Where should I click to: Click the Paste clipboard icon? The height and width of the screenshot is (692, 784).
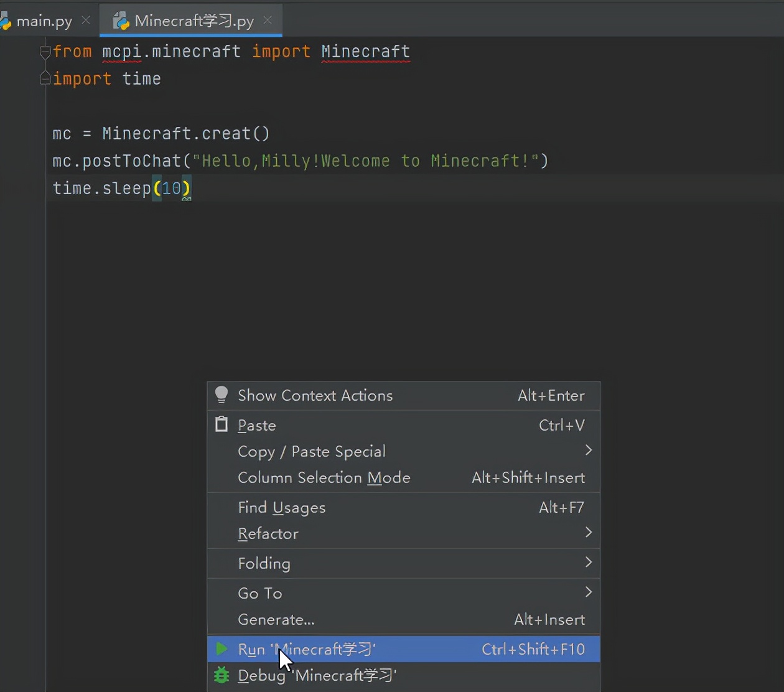point(222,424)
